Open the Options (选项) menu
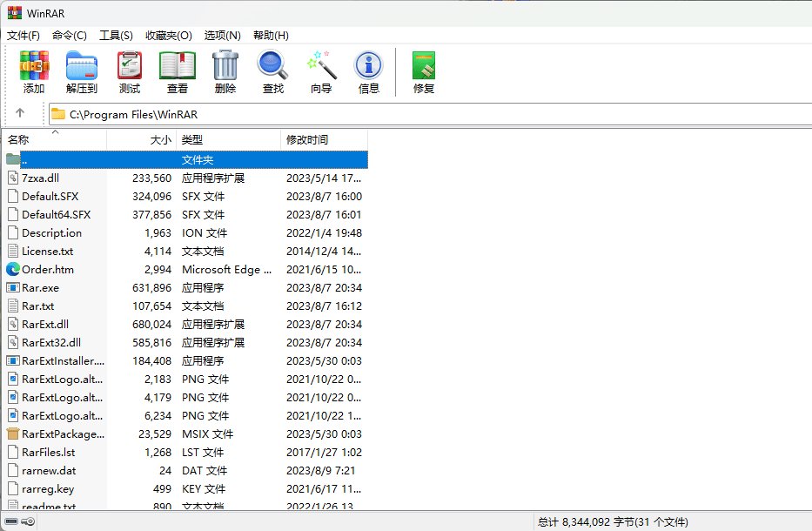 pyautogui.click(x=222, y=35)
